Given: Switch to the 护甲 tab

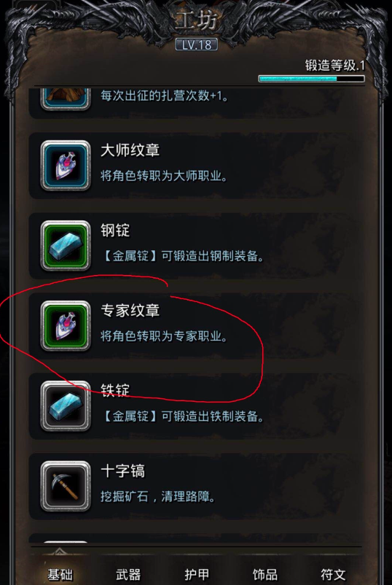Looking at the screenshot, I should point(197,575).
